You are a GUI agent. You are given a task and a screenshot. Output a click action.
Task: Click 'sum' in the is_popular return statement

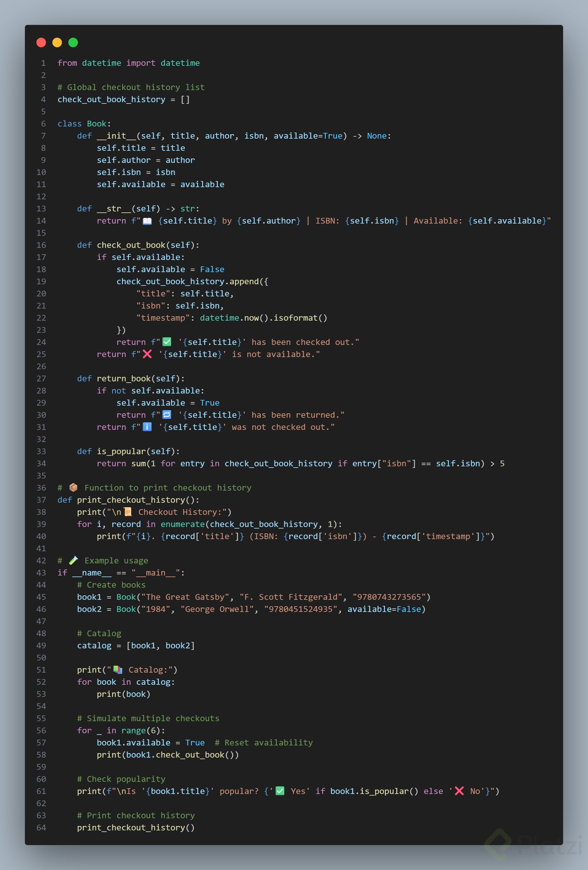point(139,463)
